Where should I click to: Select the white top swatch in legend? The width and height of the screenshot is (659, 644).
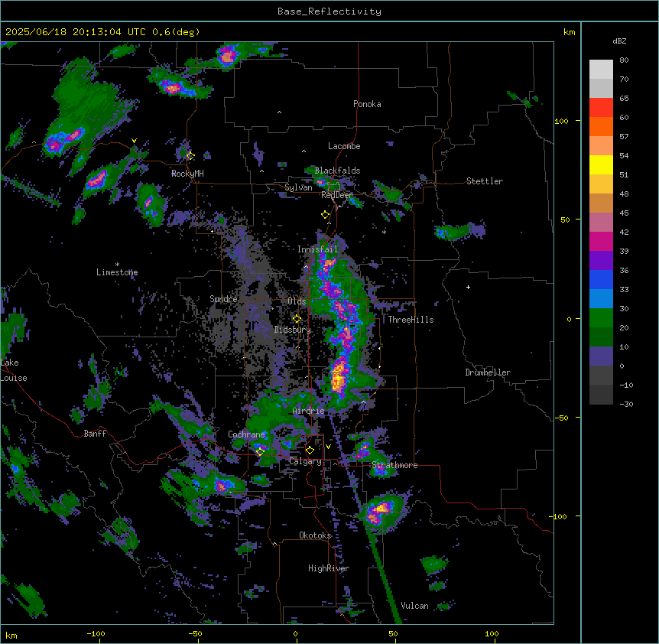601,70
